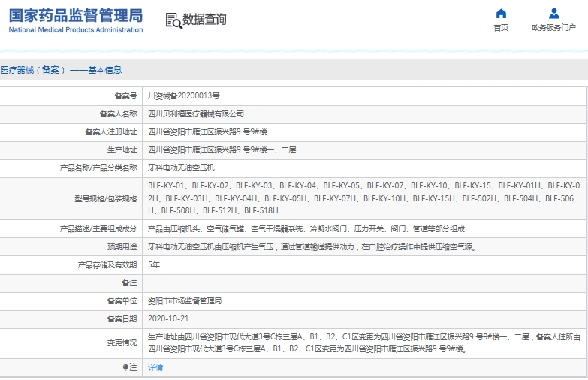This screenshot has height=380, width=588.
Task: Click the 生产地址 row label
Action: 122,149
